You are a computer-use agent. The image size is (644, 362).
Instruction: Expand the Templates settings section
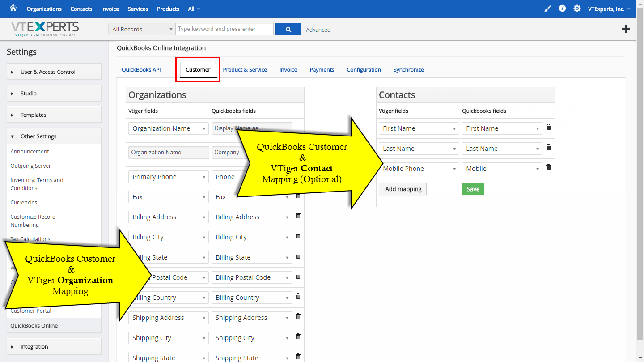click(54, 115)
